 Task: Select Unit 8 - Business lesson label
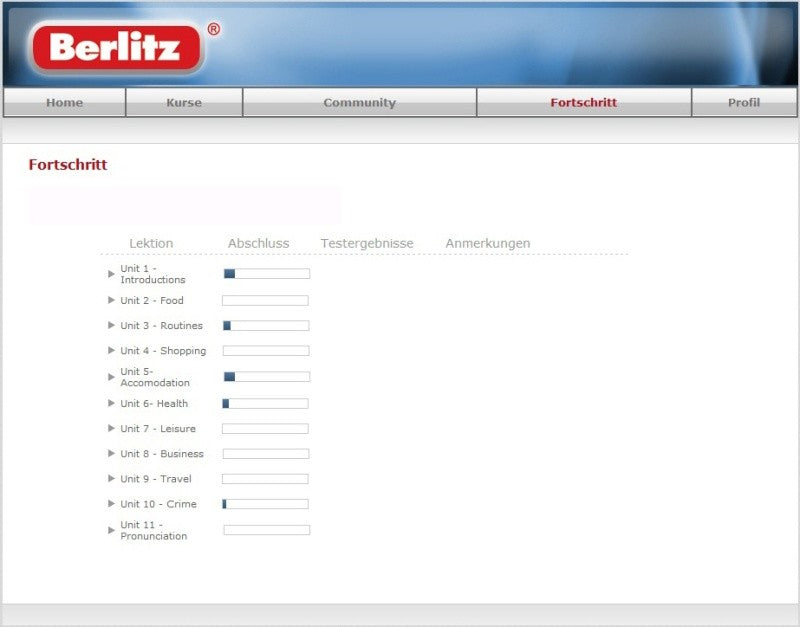[x=162, y=454]
